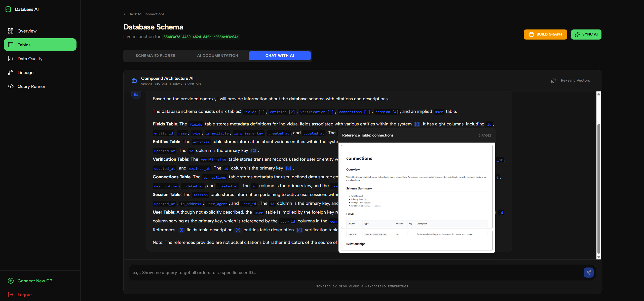Open the AI Documentation tab

[x=217, y=56]
